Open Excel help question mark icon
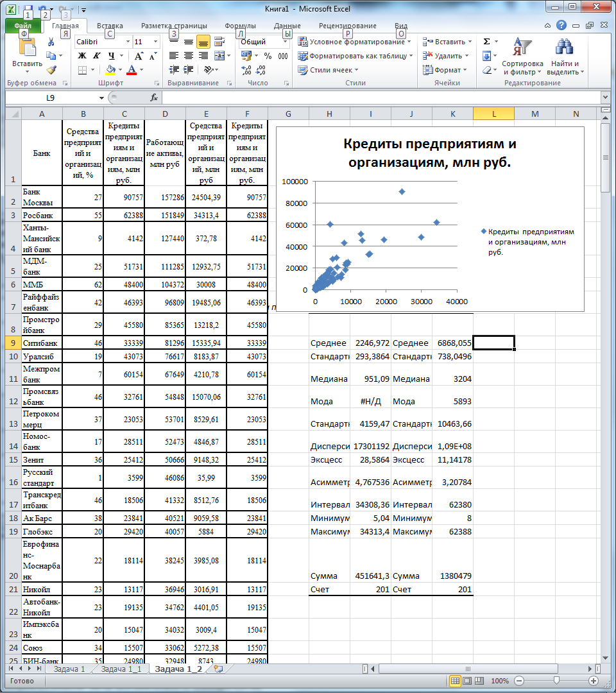Image resolution: width=616 pixels, height=693 pixels. pos(561,25)
